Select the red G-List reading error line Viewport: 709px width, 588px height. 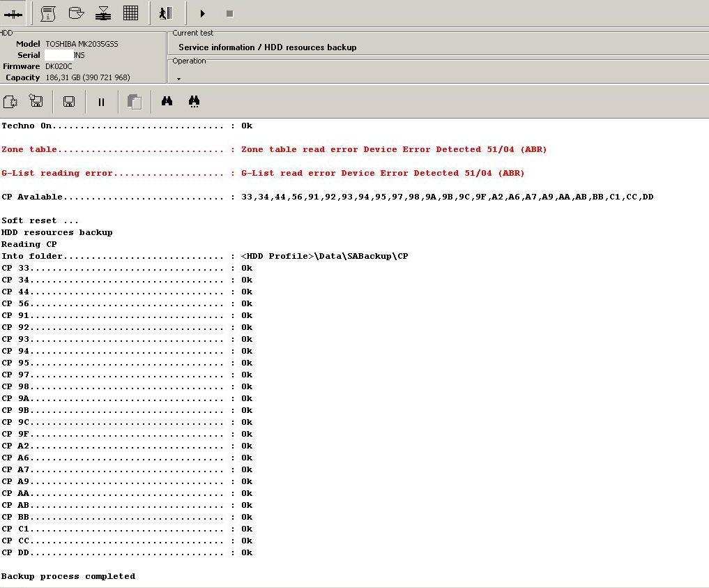tap(263, 173)
